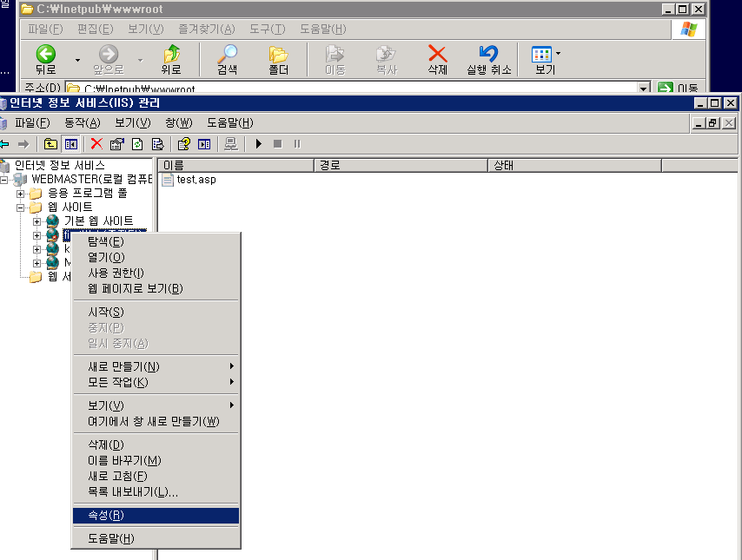Click 복사 Copy To icon in Explorer toolbar

pos(387,60)
